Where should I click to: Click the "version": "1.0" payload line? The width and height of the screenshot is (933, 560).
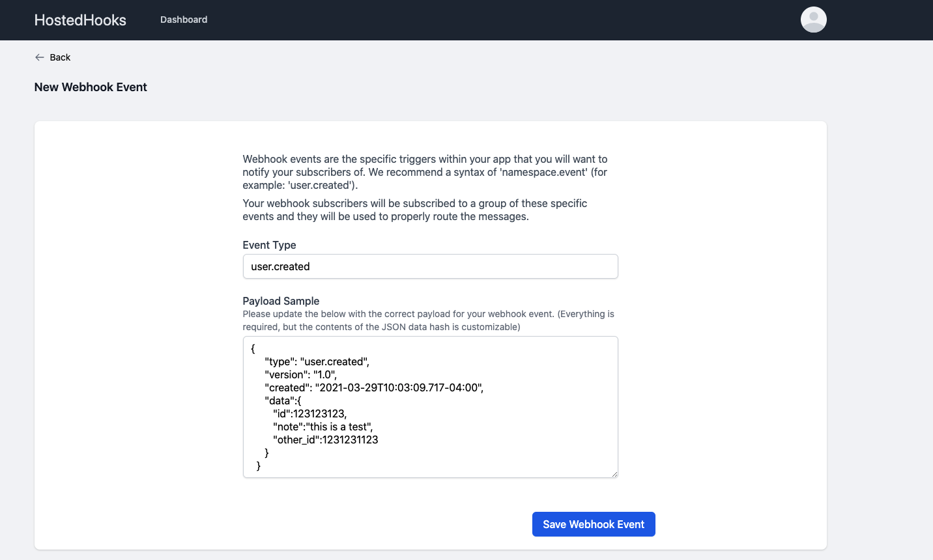[x=301, y=374]
